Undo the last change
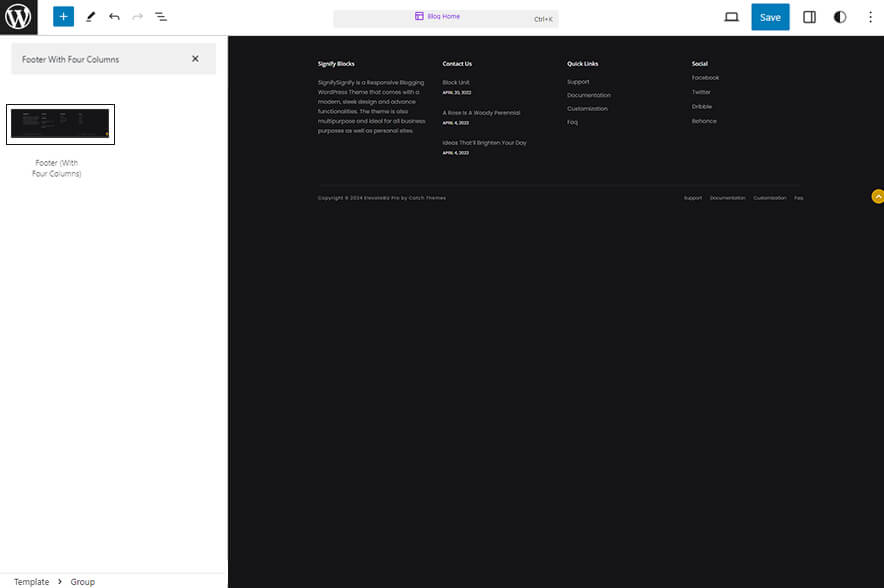Screen dimensions: 884x588 (x=113, y=16)
